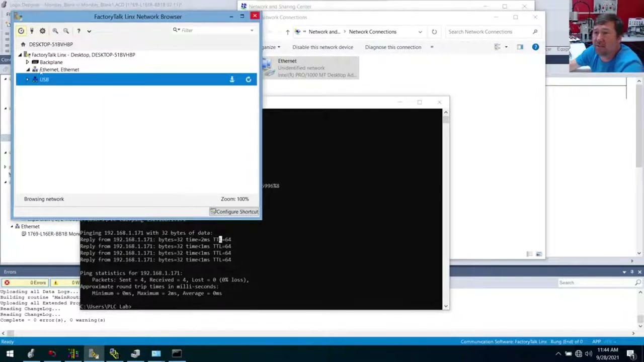Open the Organize menu in Network Connections
The width and height of the screenshot is (644, 362).
[x=270, y=47]
